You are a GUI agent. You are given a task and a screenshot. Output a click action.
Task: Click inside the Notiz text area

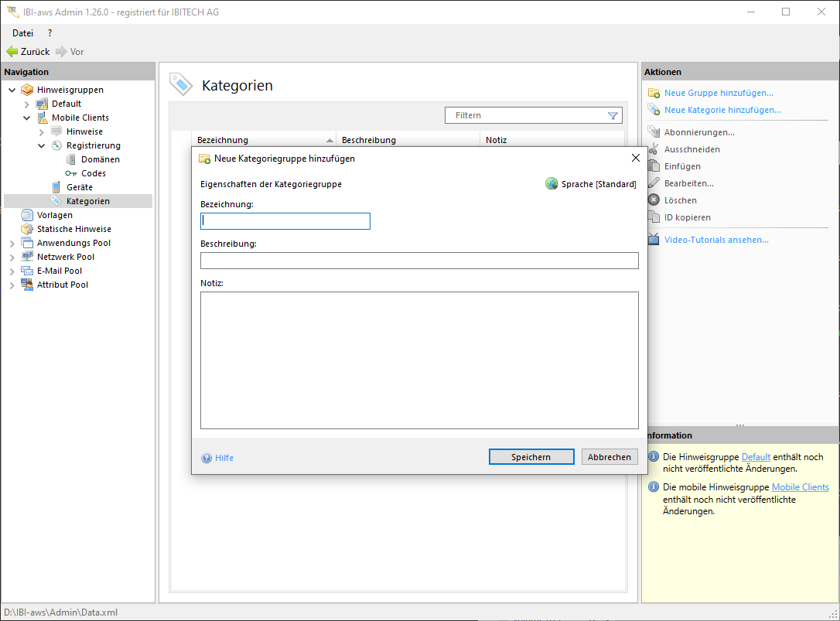click(x=419, y=360)
